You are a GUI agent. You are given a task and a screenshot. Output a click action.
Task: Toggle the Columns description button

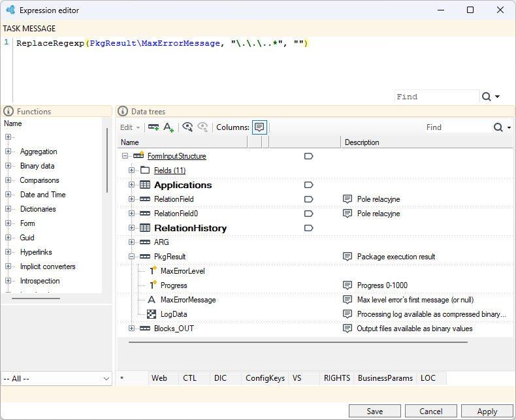click(259, 127)
